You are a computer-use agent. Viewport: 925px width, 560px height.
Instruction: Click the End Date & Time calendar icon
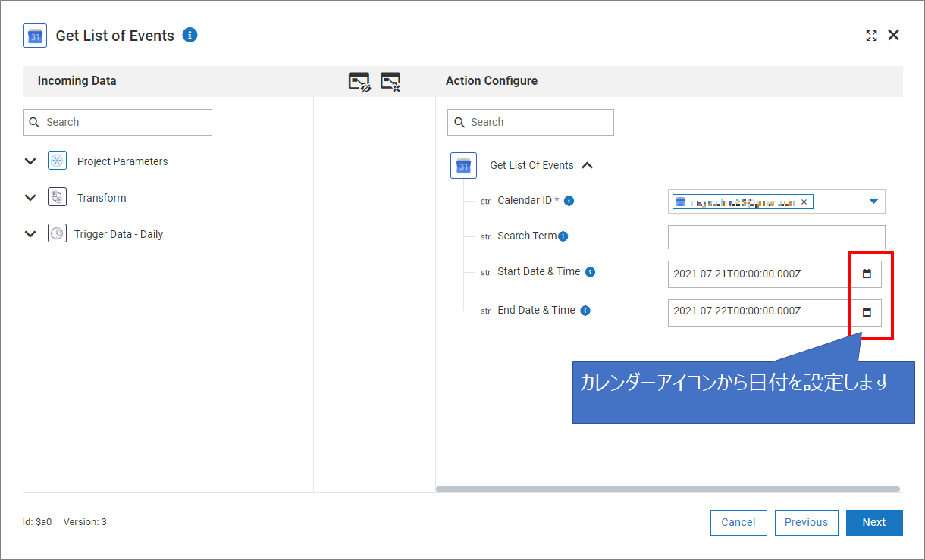pos(867,312)
